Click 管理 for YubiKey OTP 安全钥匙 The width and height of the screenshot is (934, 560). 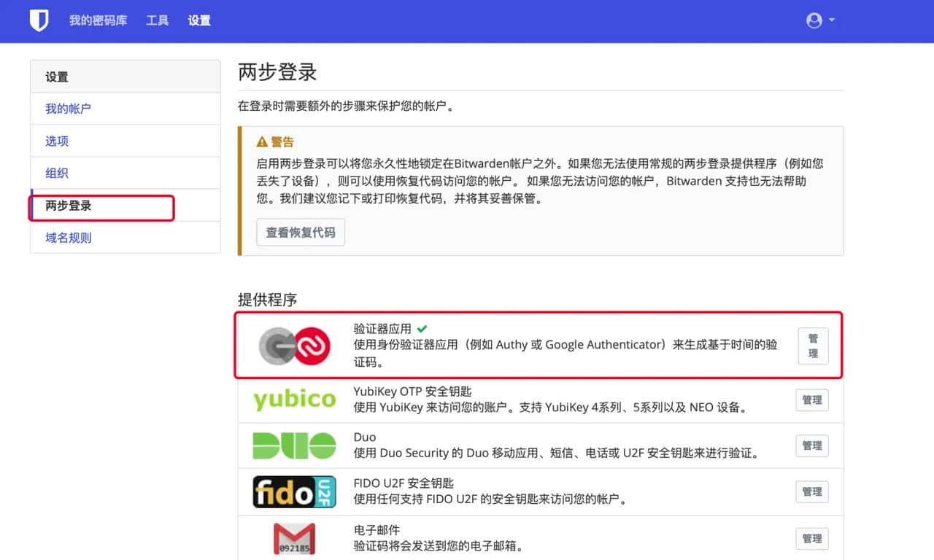click(x=811, y=400)
